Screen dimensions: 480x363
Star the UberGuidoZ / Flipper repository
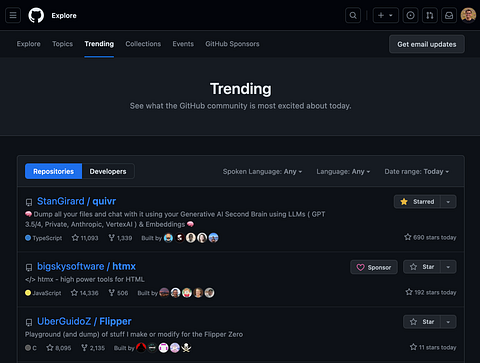[x=422, y=322]
